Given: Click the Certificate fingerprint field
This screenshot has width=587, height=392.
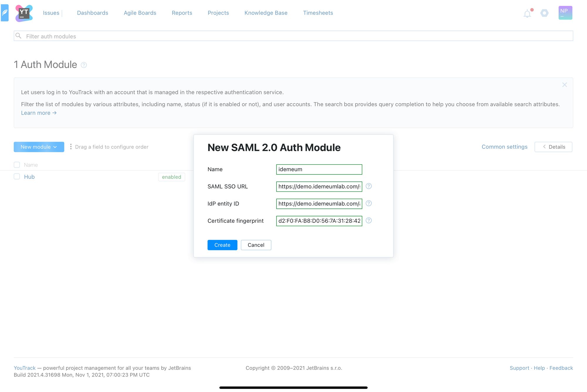Looking at the screenshot, I should [x=319, y=221].
